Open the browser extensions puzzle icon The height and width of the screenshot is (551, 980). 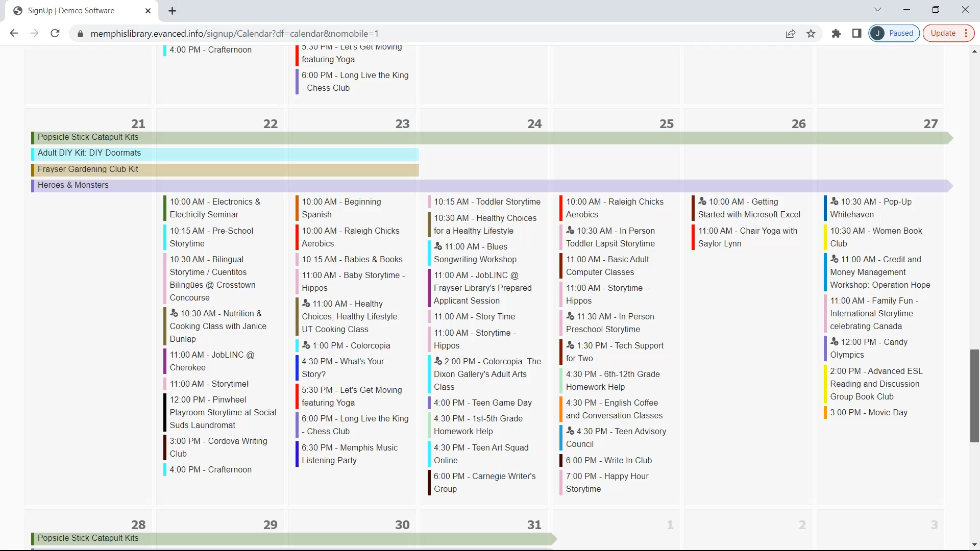click(x=836, y=34)
